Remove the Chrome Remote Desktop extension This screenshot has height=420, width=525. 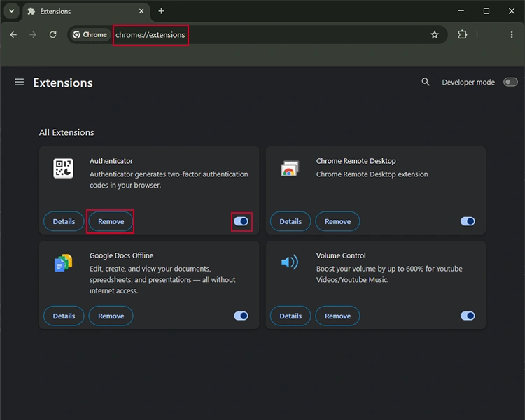[x=337, y=221]
